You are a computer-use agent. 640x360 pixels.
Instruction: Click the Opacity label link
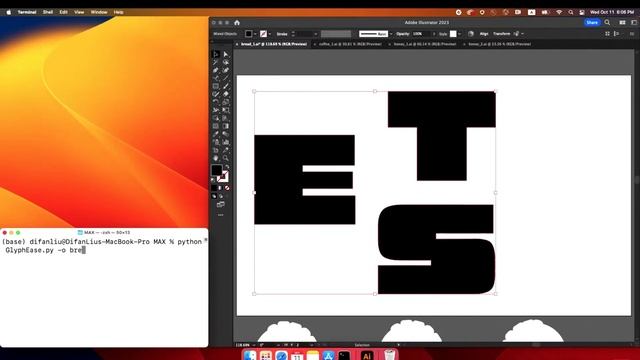click(402, 34)
